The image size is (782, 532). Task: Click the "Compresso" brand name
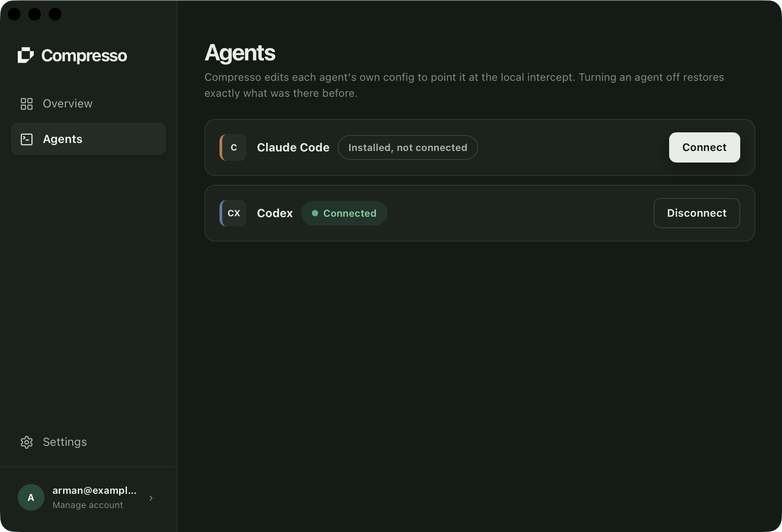(x=84, y=56)
